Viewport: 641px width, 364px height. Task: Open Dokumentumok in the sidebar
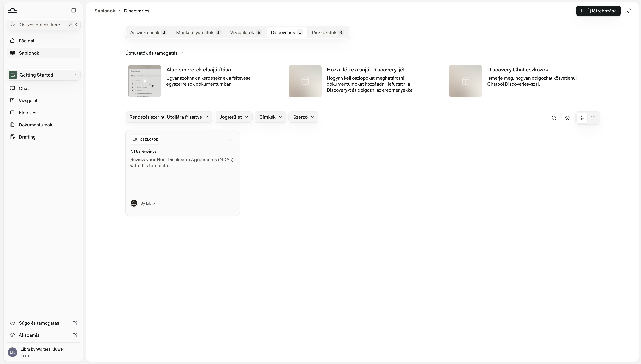pyautogui.click(x=44, y=125)
